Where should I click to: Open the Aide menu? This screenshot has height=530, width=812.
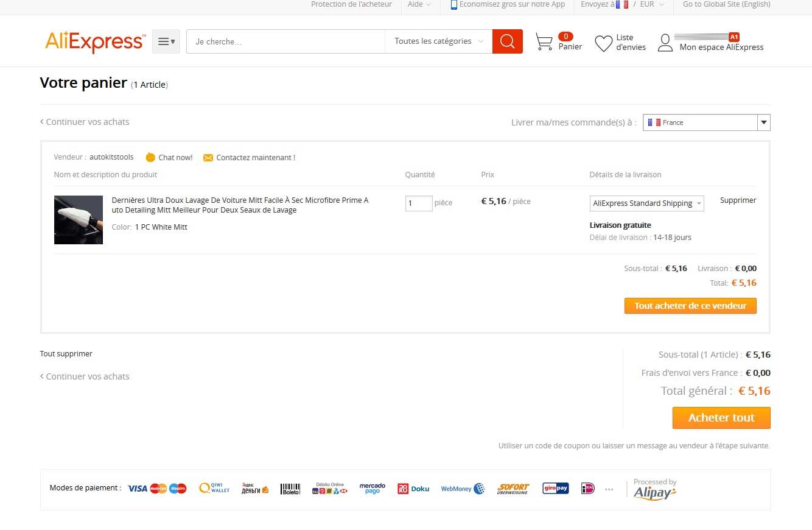point(419,5)
